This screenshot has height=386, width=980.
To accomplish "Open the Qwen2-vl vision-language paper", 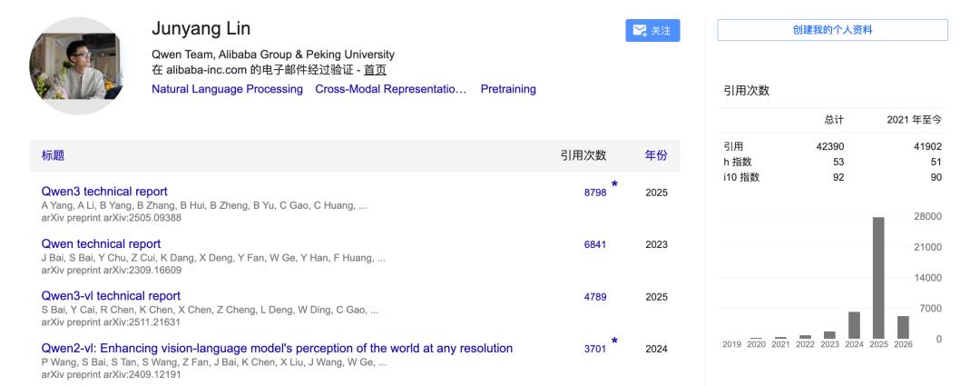I will tap(277, 348).
